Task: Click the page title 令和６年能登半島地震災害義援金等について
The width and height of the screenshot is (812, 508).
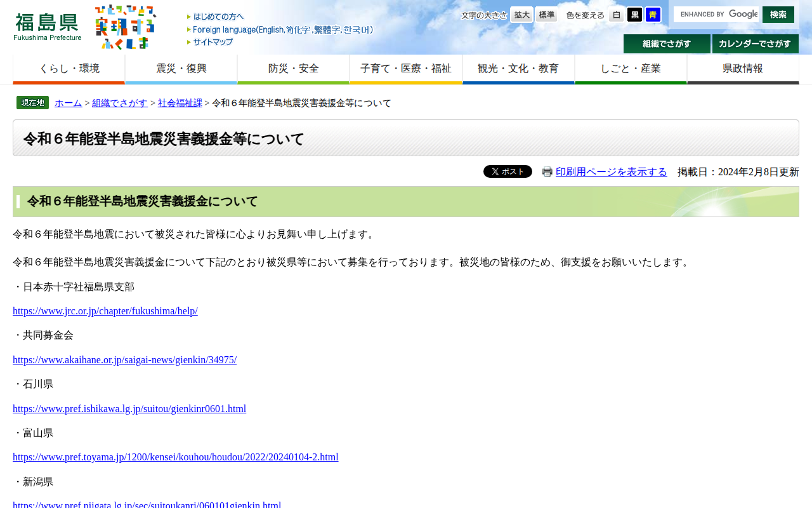Action: point(164,138)
